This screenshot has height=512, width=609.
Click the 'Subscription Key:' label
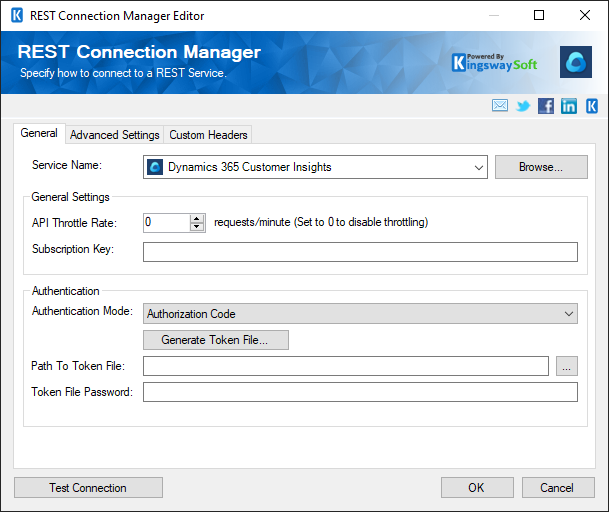[73, 249]
